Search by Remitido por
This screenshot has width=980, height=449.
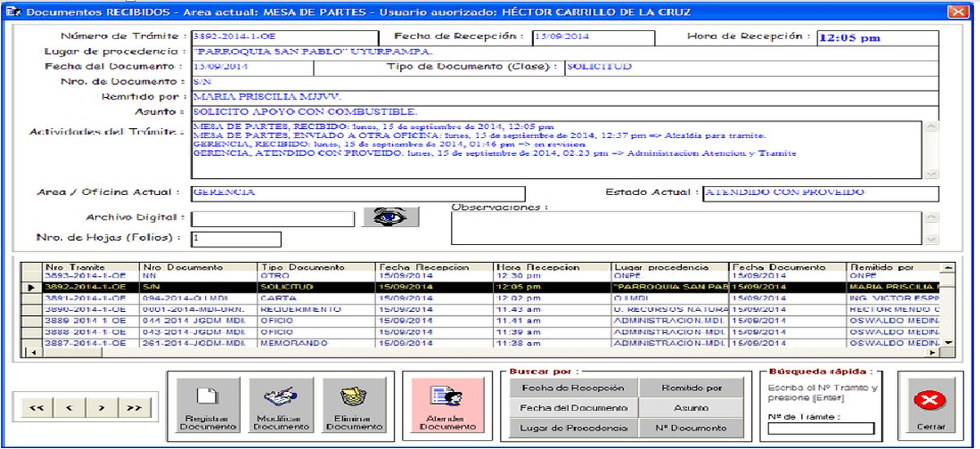coord(691,388)
